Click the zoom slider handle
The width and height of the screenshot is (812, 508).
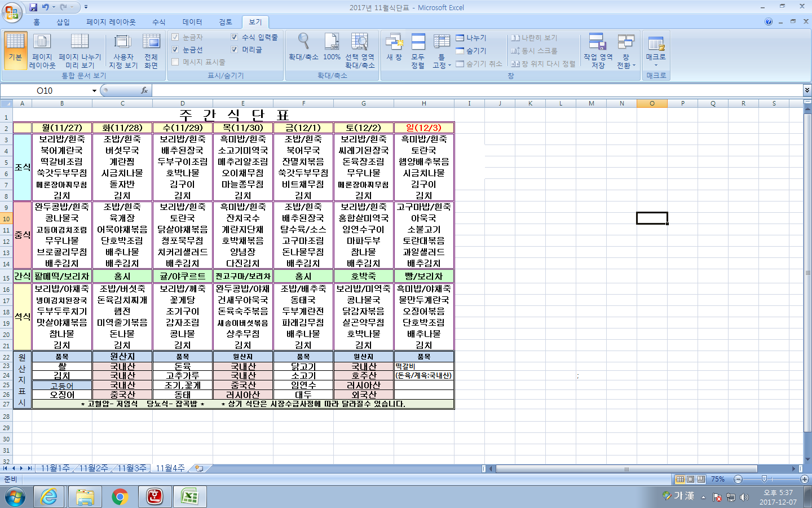[x=764, y=479]
